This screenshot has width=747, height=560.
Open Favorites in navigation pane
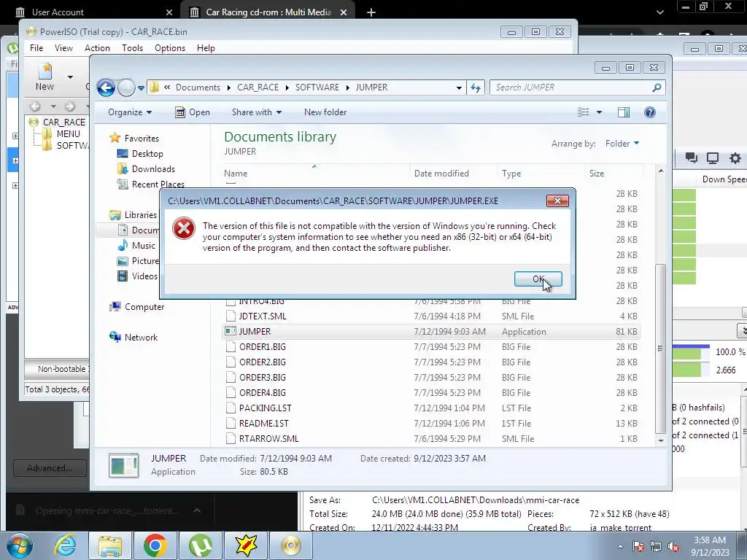[142, 139]
